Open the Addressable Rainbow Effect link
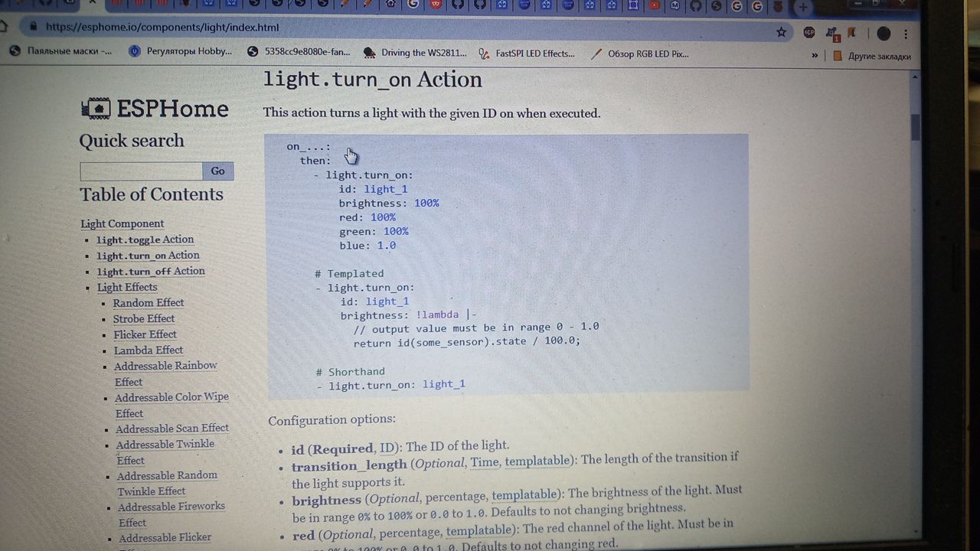This screenshot has height=551, width=980. (x=166, y=373)
